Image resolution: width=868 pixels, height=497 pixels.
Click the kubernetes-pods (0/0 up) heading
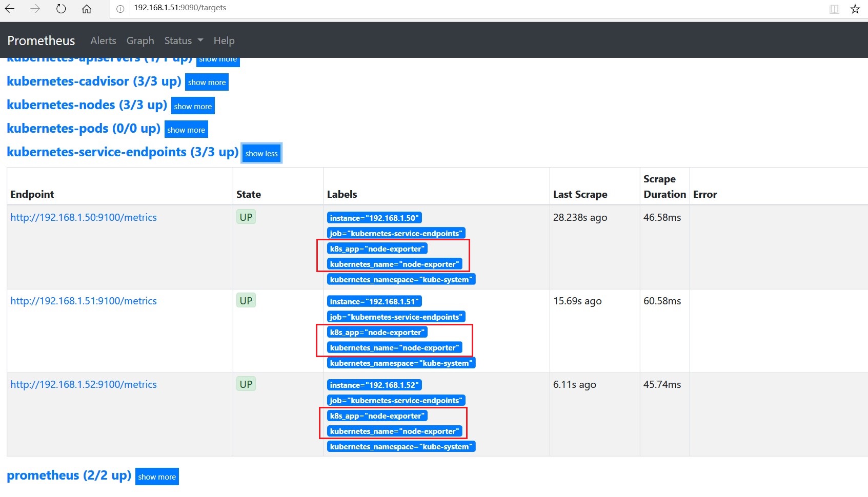click(x=84, y=129)
